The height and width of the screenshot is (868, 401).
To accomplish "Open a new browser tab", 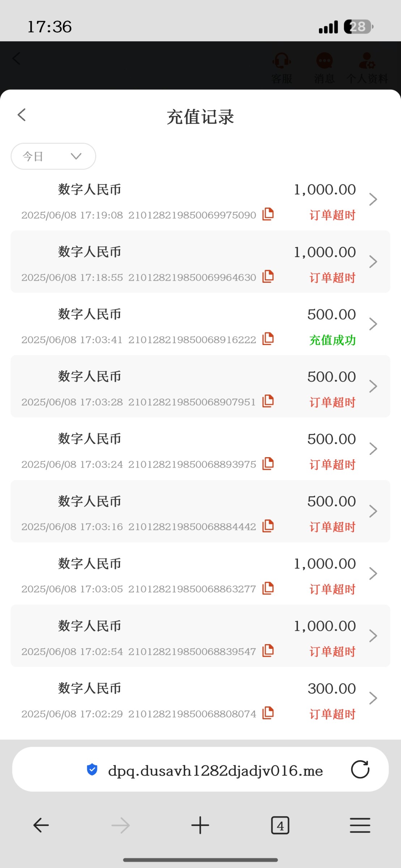I will [x=200, y=825].
